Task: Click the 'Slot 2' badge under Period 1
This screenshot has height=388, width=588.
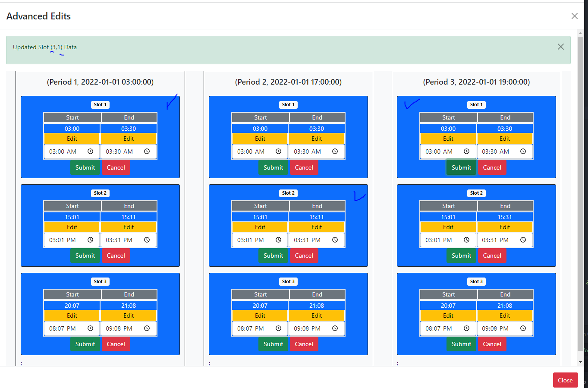Action: (x=100, y=193)
